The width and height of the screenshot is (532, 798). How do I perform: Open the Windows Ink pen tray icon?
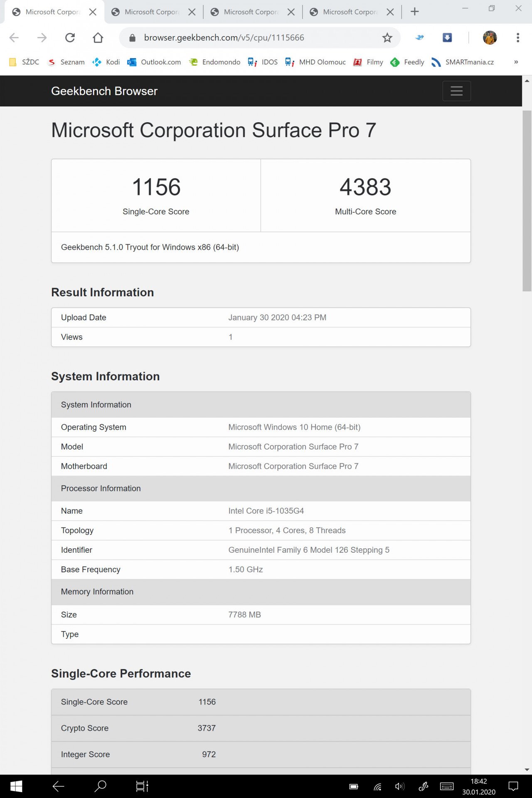click(x=423, y=786)
